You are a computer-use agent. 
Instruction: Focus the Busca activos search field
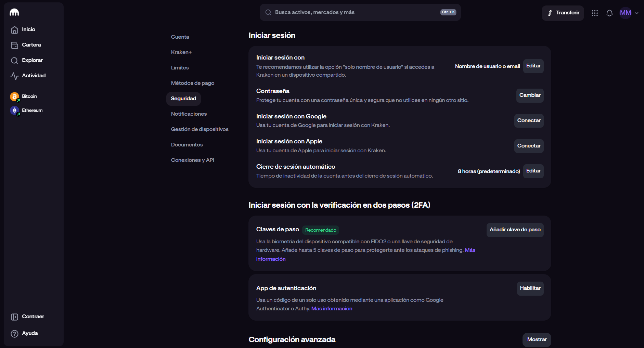pyautogui.click(x=360, y=12)
